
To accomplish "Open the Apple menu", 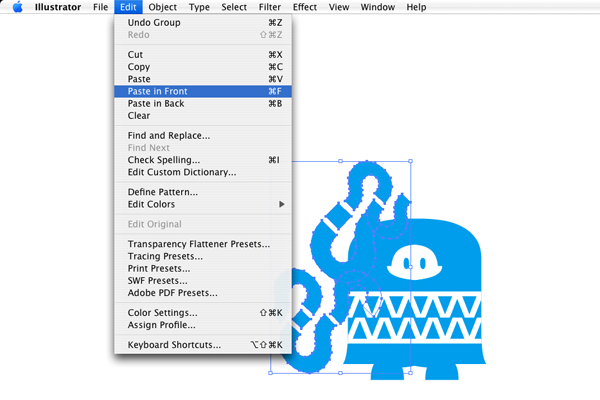I will point(18,7).
